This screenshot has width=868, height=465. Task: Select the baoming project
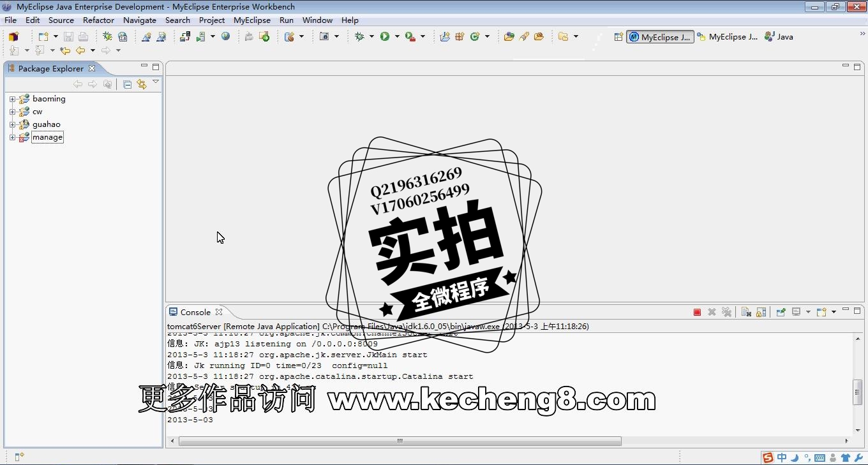pos(49,99)
